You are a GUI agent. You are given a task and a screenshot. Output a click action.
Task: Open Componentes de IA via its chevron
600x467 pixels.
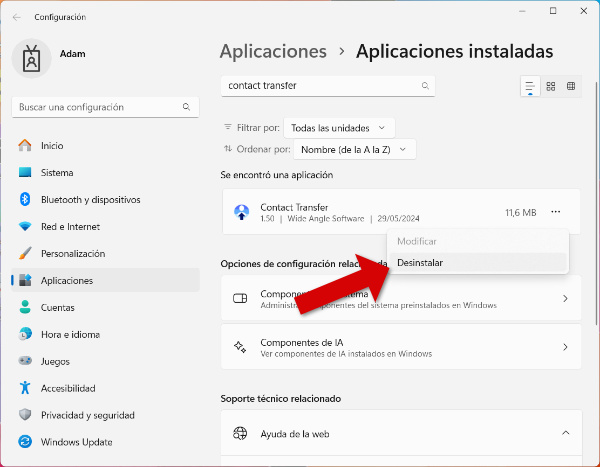(x=565, y=347)
